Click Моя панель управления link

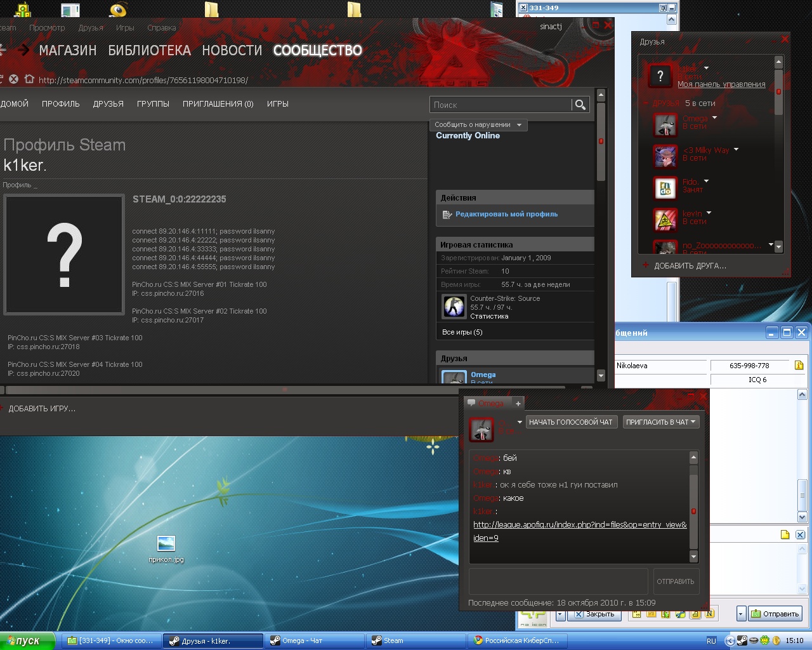(721, 84)
